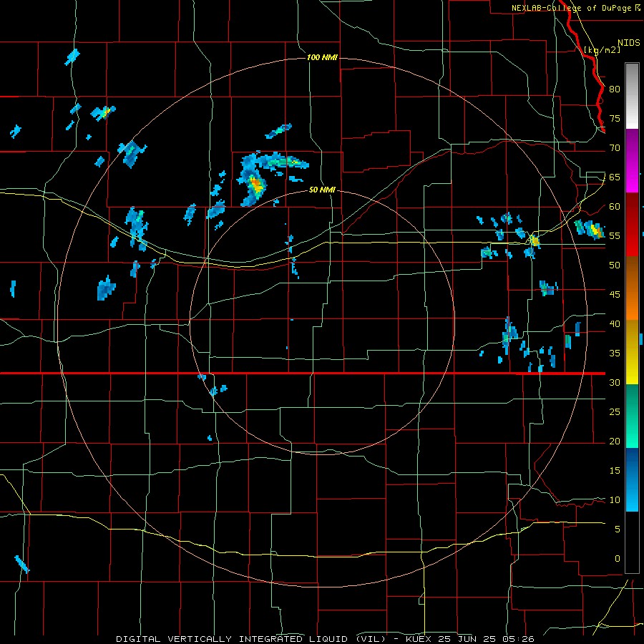Click the scale value 0 at the color bar bottom
644x644 pixels.
point(618,559)
